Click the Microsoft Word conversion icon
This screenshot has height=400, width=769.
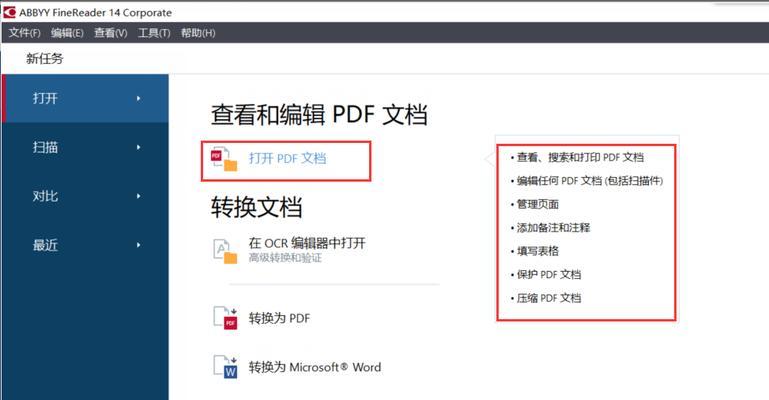[226, 367]
